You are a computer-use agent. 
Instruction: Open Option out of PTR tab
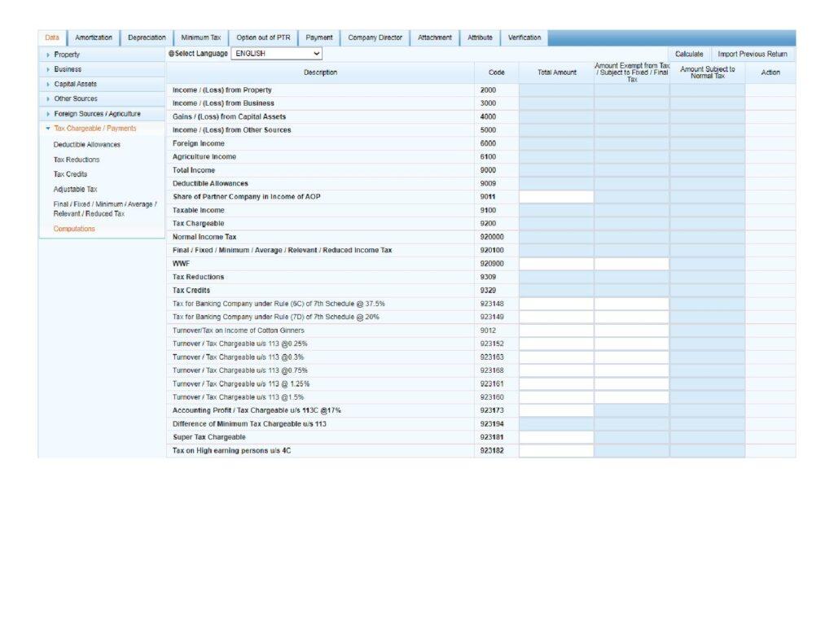[263, 38]
